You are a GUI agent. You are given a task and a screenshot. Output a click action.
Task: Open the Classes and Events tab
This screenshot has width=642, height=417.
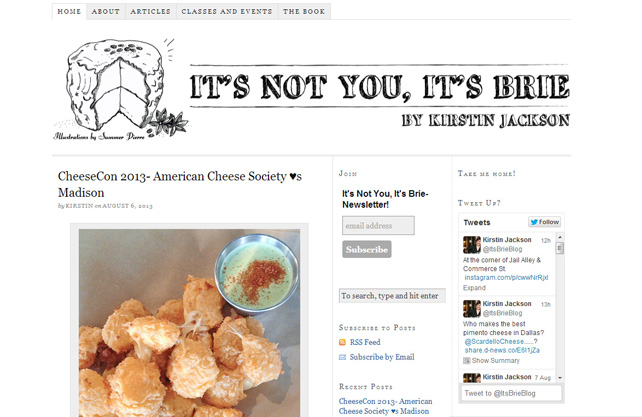point(227,11)
